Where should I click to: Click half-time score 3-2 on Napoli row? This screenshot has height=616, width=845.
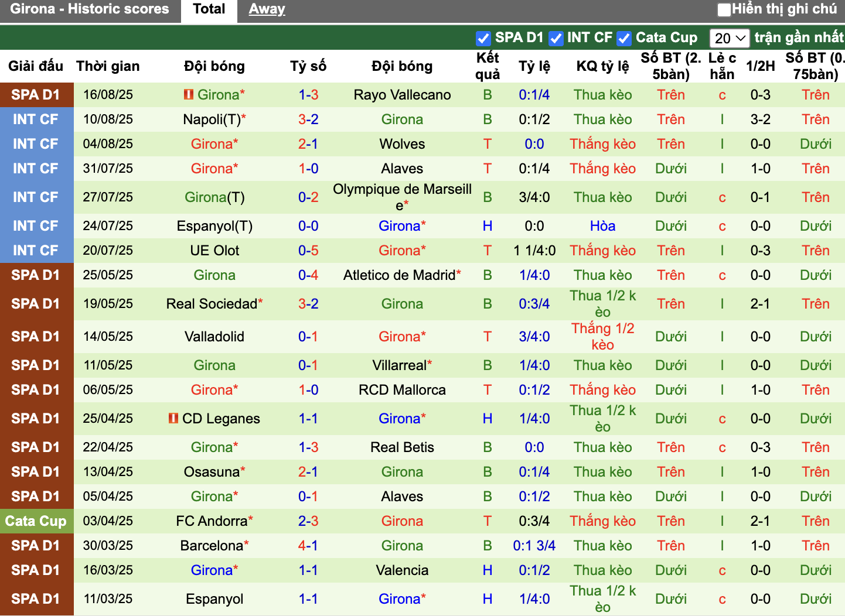click(x=761, y=119)
